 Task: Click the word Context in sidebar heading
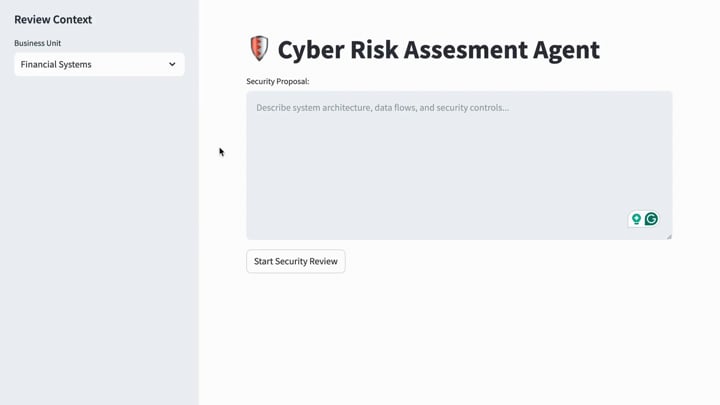[x=72, y=19]
